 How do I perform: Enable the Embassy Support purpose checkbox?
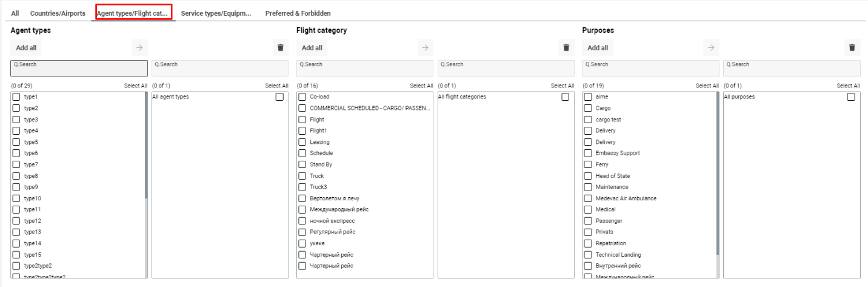click(x=588, y=153)
